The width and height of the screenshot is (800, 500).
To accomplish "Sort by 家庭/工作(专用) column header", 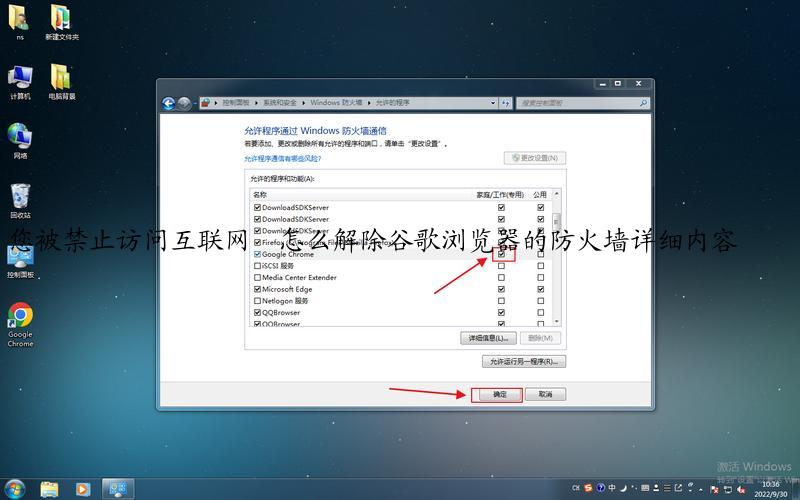I will [x=500, y=195].
